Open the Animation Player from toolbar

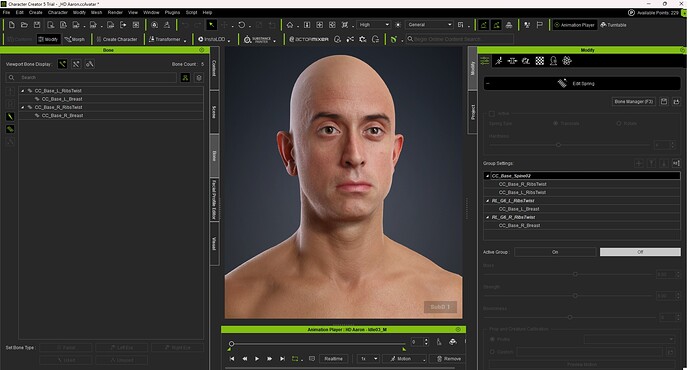[575, 25]
